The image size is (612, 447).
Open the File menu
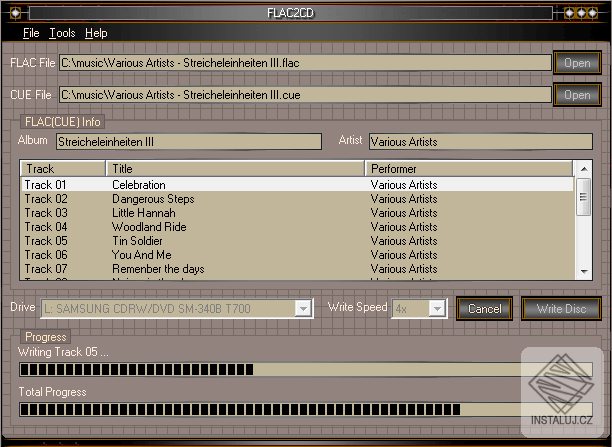coord(31,33)
